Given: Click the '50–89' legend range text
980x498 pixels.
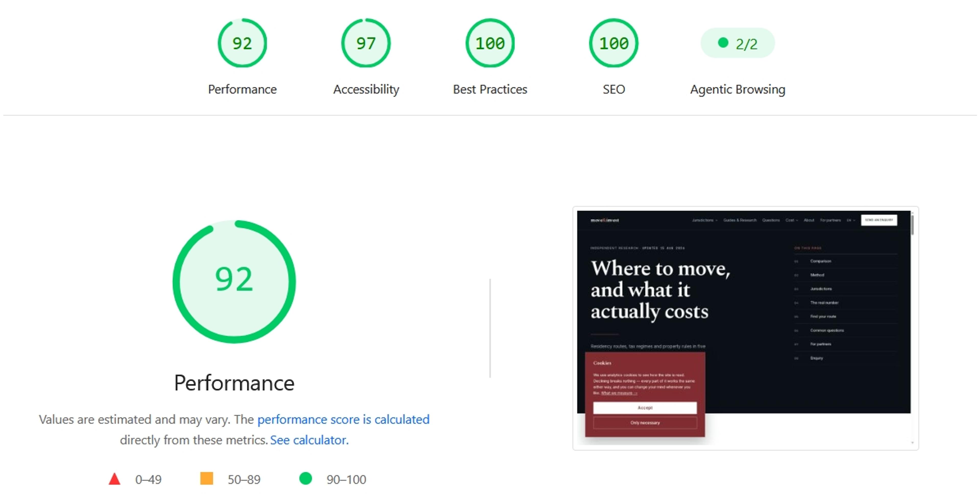Looking at the screenshot, I should click(244, 479).
